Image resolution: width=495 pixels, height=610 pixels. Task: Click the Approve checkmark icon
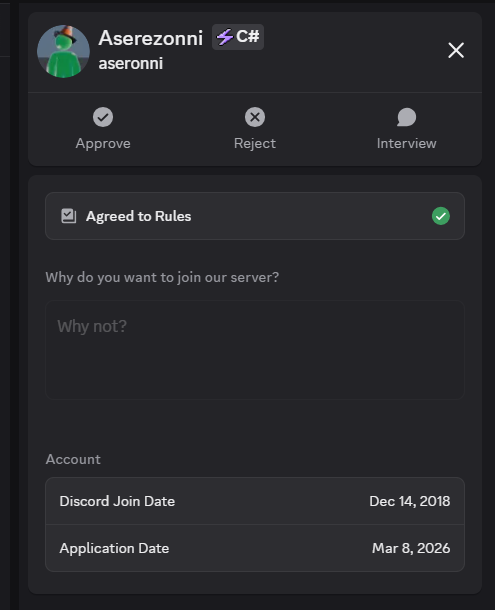point(103,117)
